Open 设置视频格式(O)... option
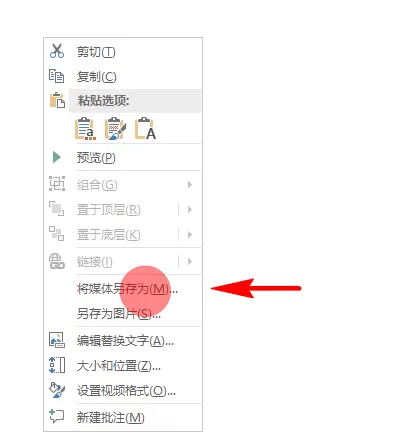The image size is (401, 438). point(126,391)
